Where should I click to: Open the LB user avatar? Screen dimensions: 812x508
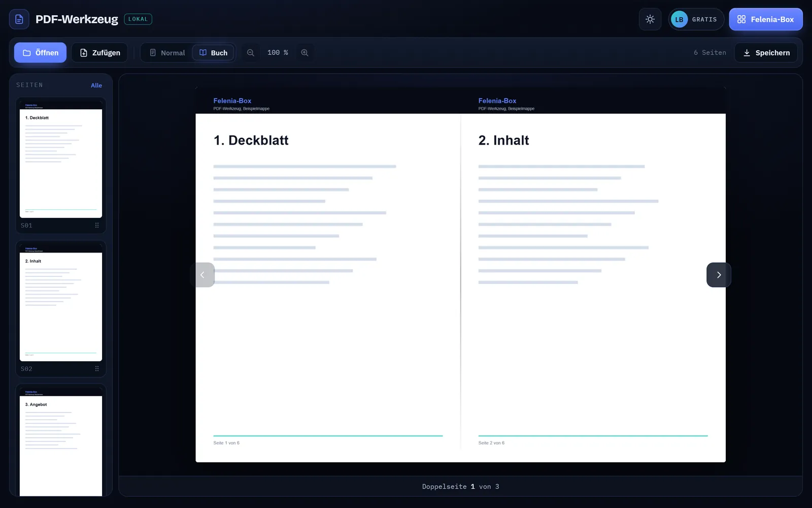[x=679, y=19]
